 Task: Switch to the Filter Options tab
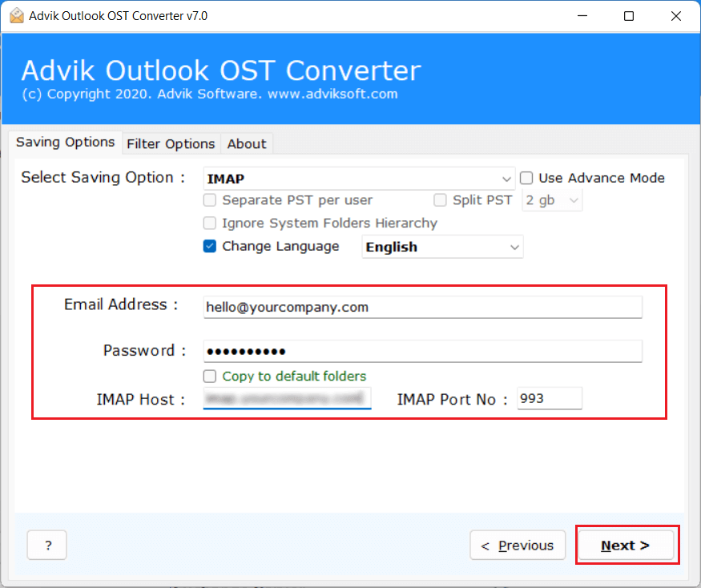171,143
